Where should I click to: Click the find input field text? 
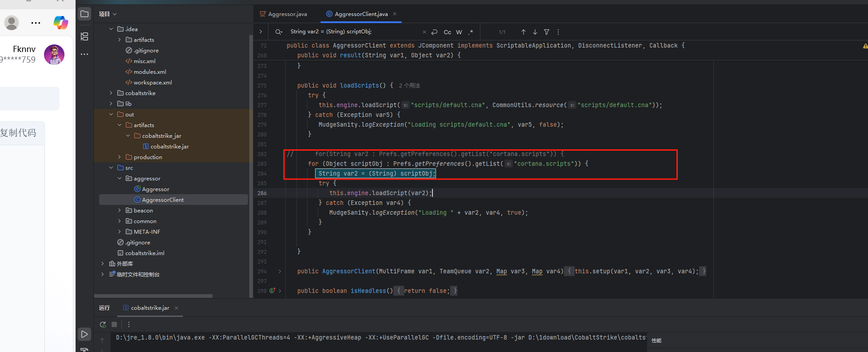pyautogui.click(x=331, y=32)
